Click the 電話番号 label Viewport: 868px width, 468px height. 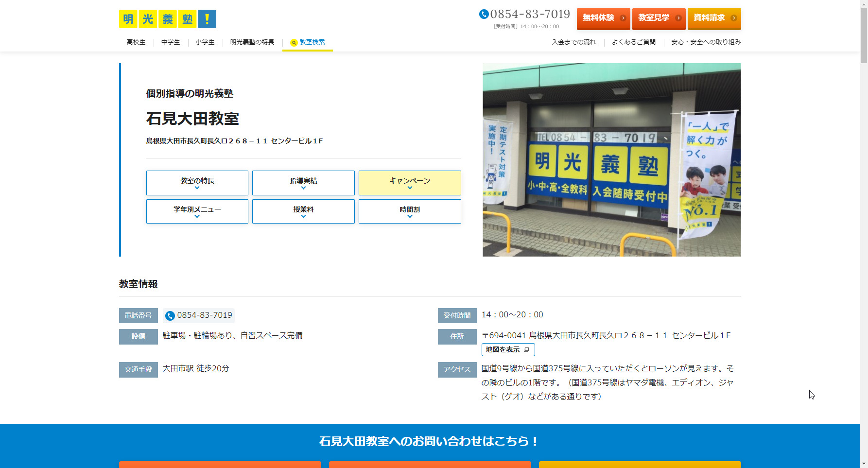139,316
